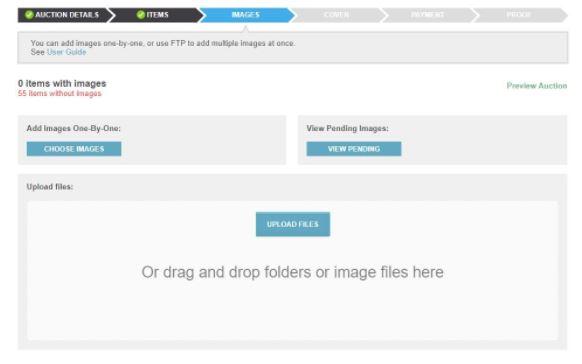This screenshot has height=364, width=582.
Task: Jump to the Cover step
Action: click(337, 15)
